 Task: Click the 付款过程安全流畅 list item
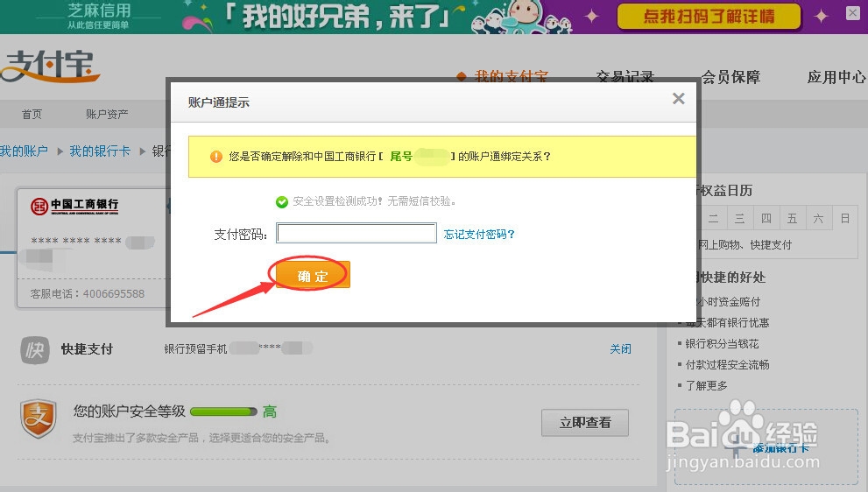[x=727, y=365]
